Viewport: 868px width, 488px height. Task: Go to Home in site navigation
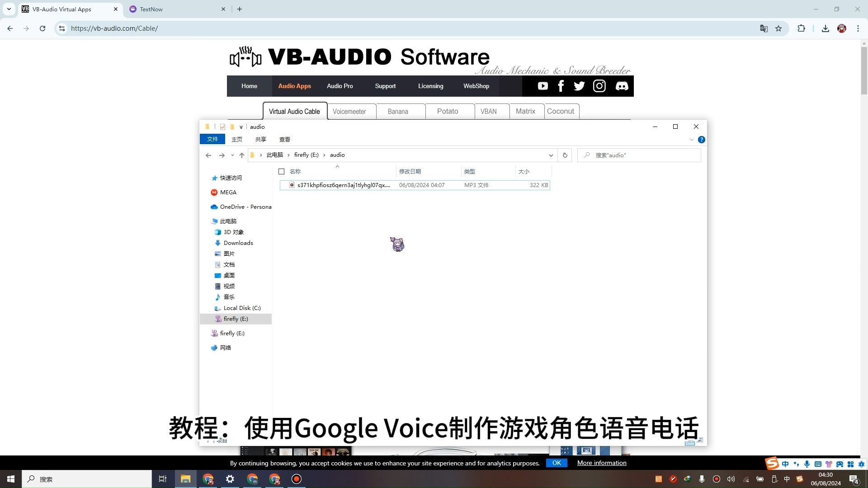(x=249, y=86)
